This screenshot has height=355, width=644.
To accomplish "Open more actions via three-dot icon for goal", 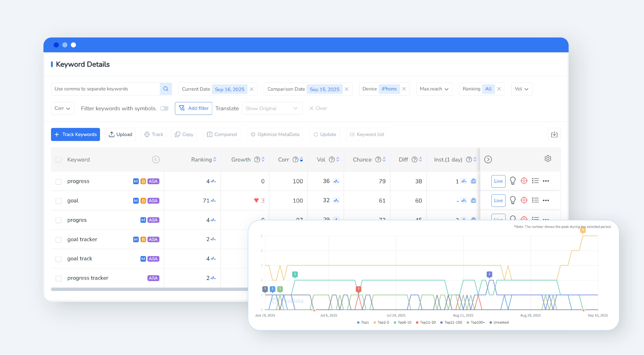I will 546,200.
